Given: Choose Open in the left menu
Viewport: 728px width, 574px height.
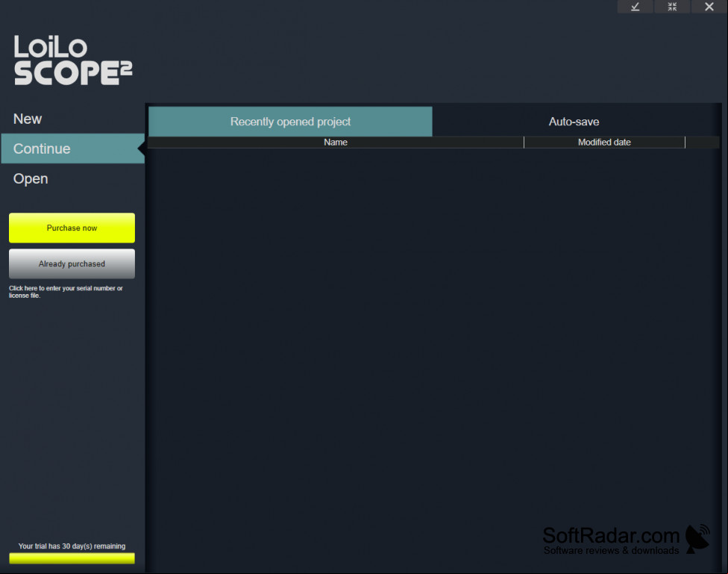Looking at the screenshot, I should pyautogui.click(x=31, y=179).
